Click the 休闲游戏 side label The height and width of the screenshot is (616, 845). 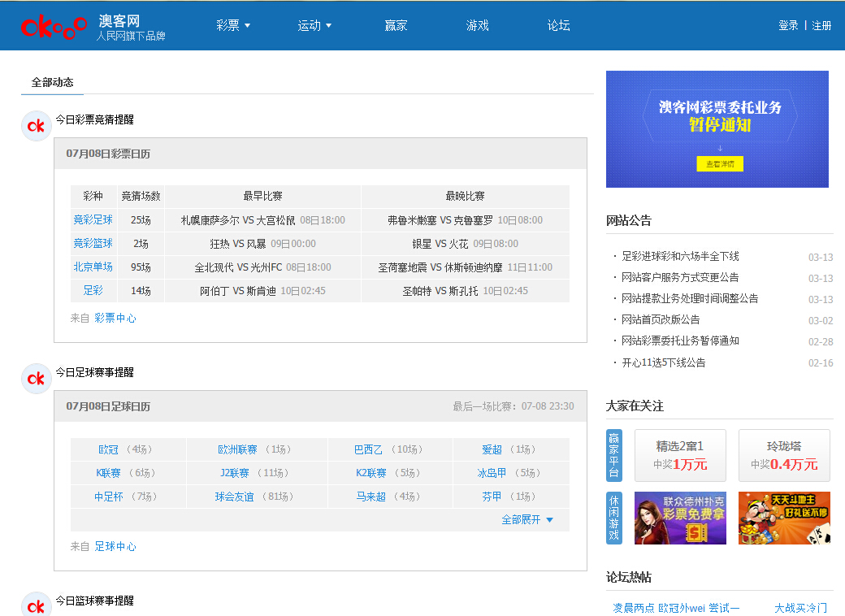[613, 518]
